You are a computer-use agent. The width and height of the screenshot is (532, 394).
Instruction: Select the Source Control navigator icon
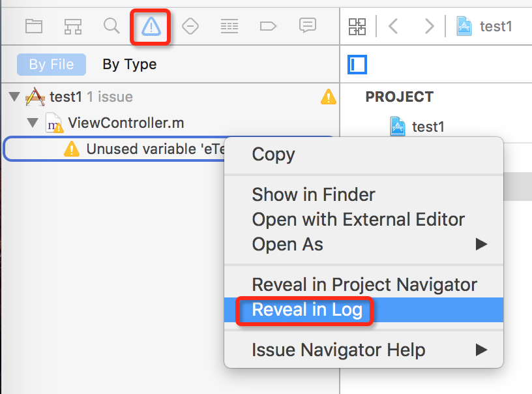[72, 26]
